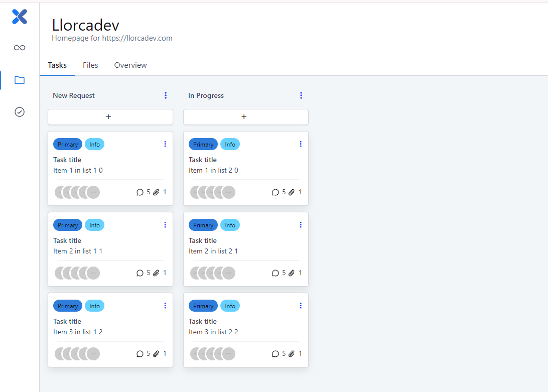Open menu for Item 3 in list 2 2 card
The height and width of the screenshot is (392, 548).
coord(301,306)
